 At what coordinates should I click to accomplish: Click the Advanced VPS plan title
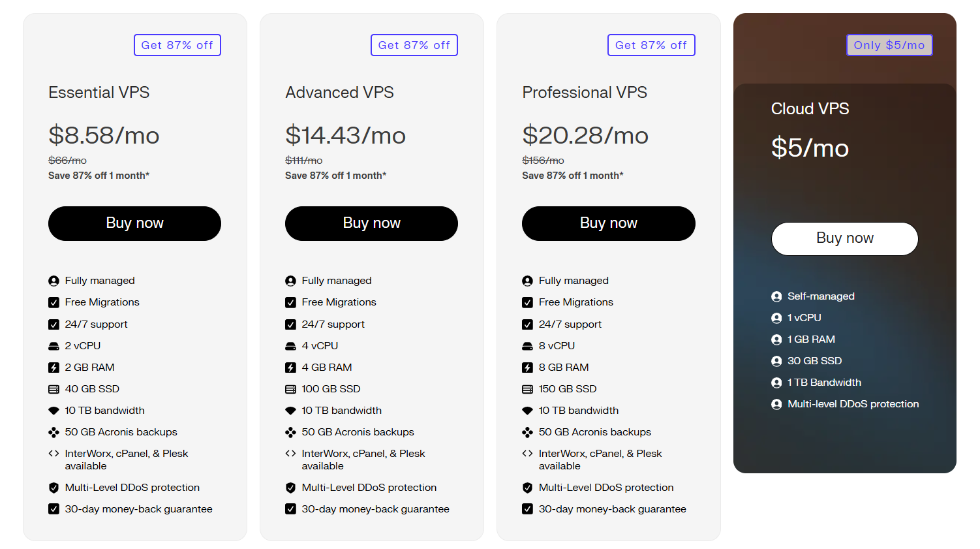(339, 93)
